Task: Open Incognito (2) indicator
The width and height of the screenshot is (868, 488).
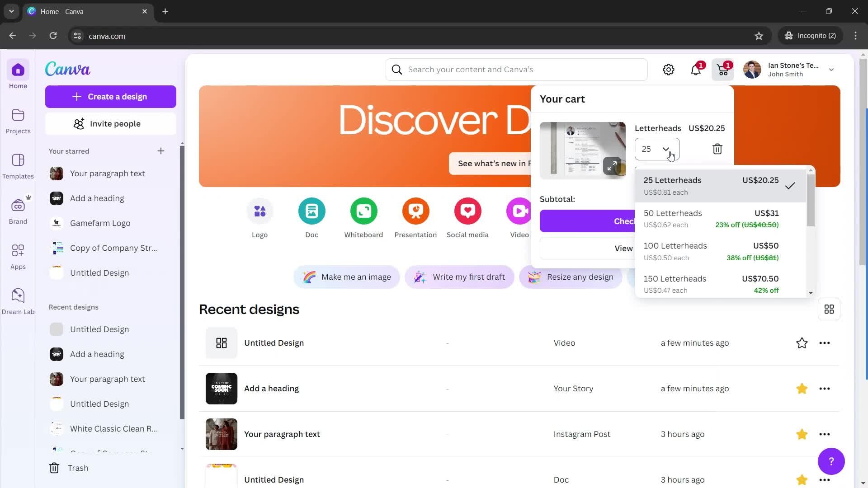Action: point(811,36)
